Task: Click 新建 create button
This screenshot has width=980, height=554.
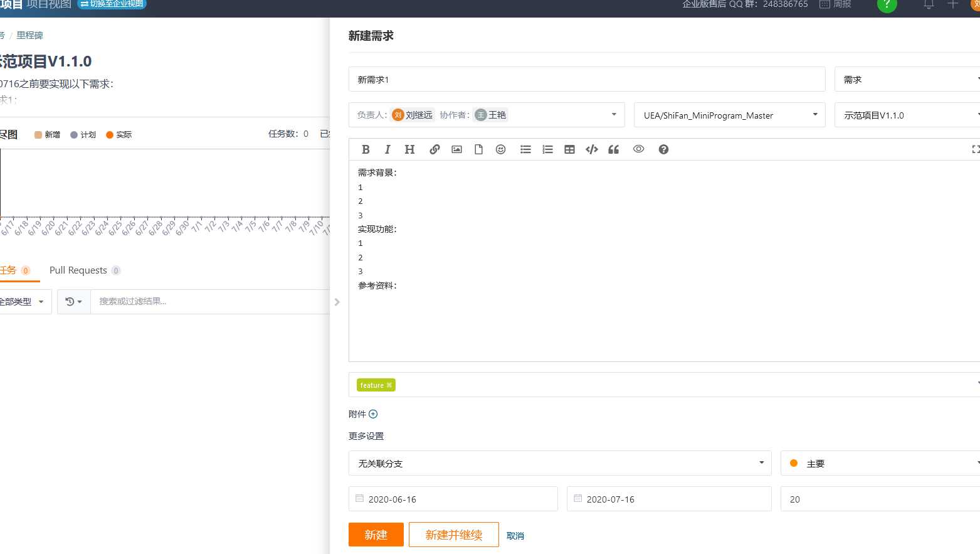Action: [x=376, y=535]
